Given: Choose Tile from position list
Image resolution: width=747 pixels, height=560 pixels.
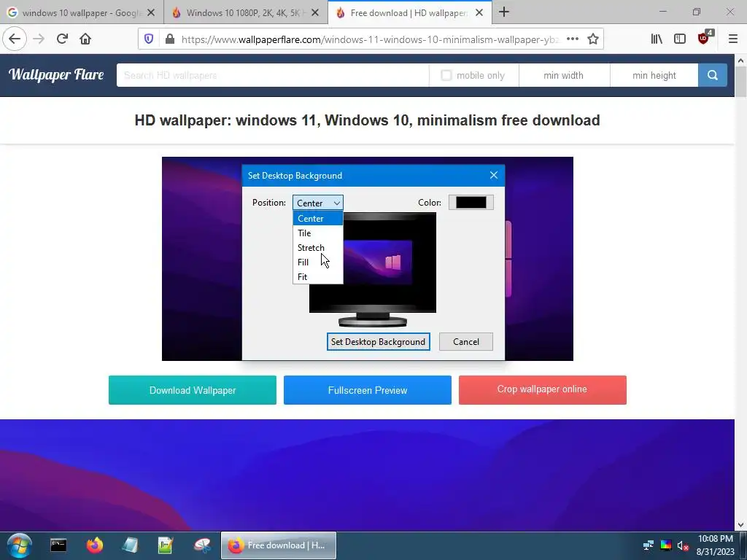Looking at the screenshot, I should [318, 233].
